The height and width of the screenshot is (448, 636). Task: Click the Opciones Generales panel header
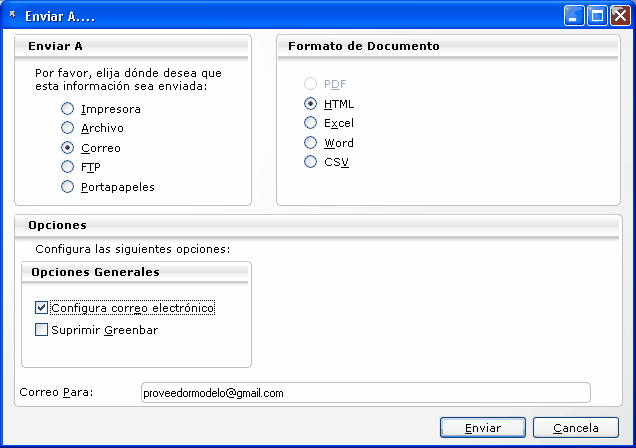click(x=136, y=272)
